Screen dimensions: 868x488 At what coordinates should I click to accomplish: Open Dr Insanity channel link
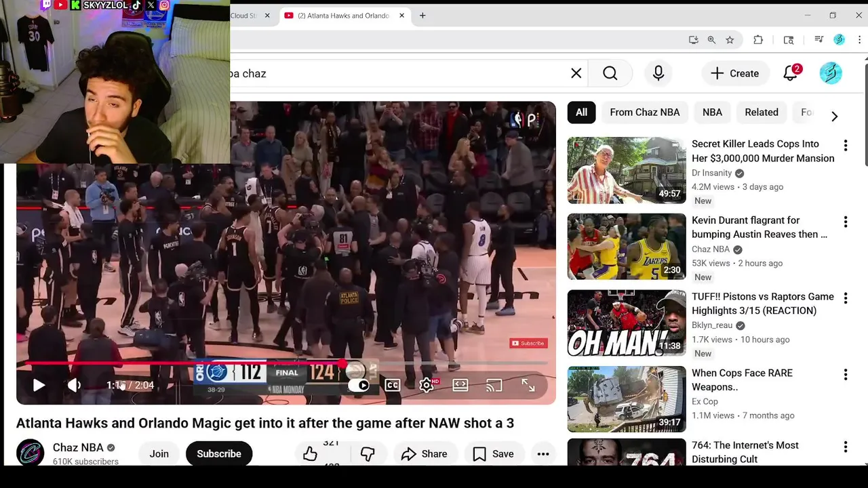coord(711,173)
